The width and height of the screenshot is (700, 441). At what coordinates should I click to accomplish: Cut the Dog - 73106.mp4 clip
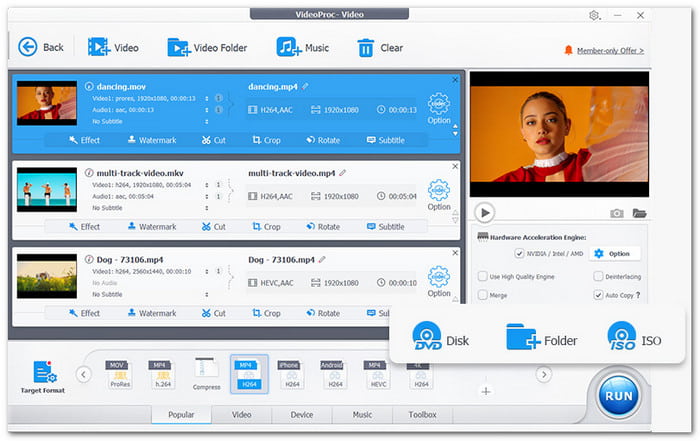213,313
